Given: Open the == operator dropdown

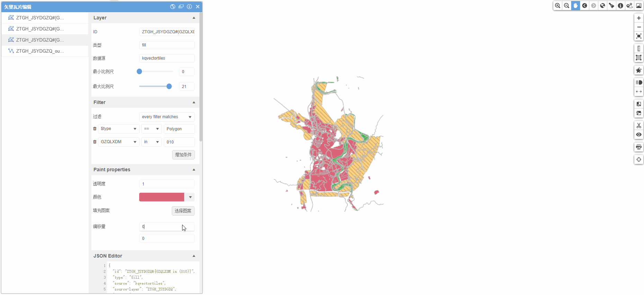Looking at the screenshot, I should 152,129.
